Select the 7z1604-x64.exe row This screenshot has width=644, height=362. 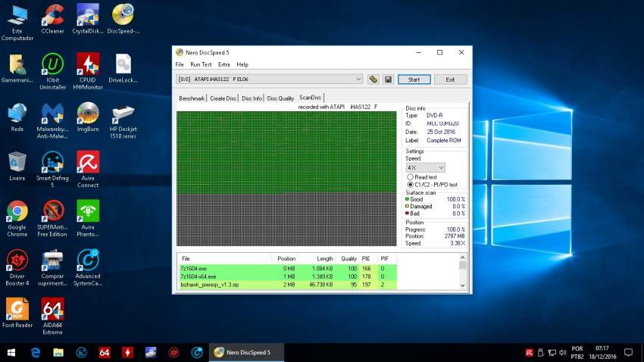pyautogui.click(x=286, y=276)
